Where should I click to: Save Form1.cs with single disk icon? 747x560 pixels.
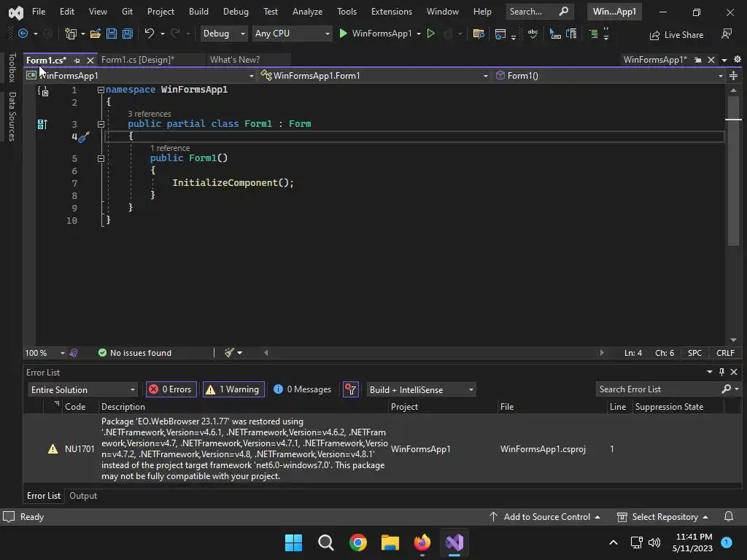coord(112,34)
